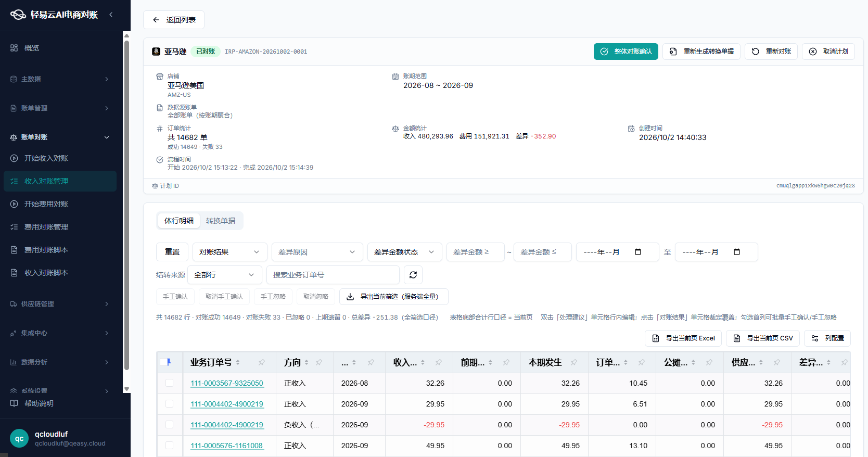Toggle the select-all checkbox in the table header
This screenshot has width=868, height=457.
click(x=164, y=362)
